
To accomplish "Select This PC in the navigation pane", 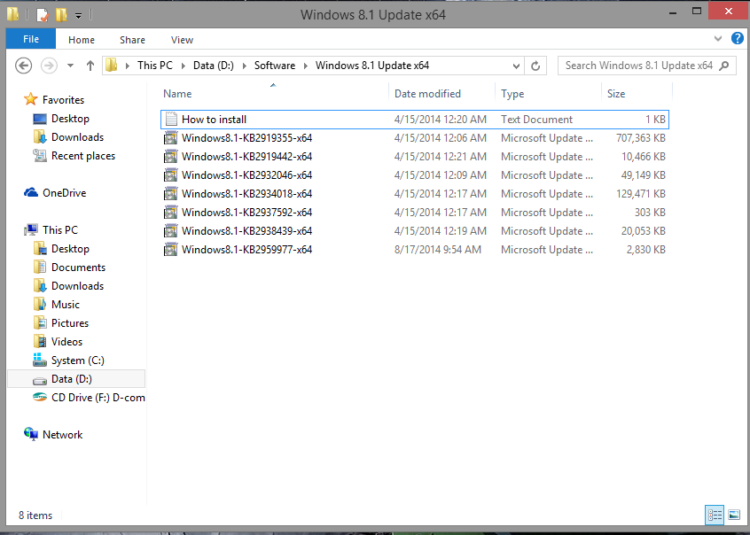I will [60, 230].
